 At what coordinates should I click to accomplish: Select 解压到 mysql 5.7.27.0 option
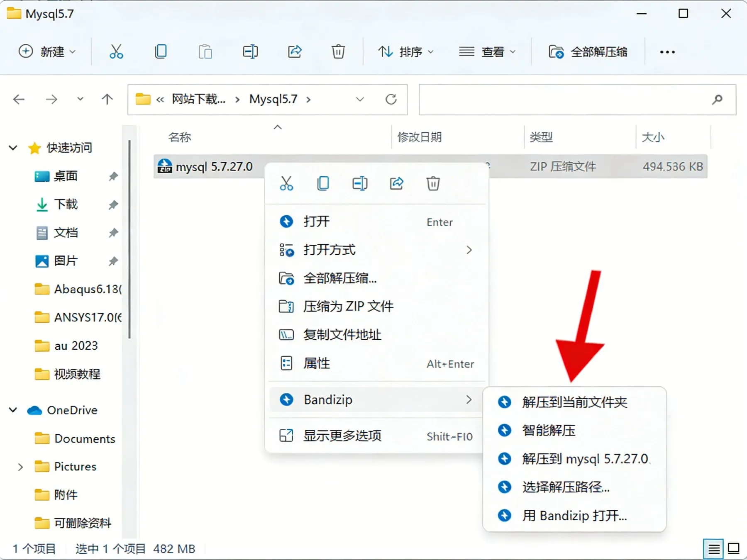575,459
